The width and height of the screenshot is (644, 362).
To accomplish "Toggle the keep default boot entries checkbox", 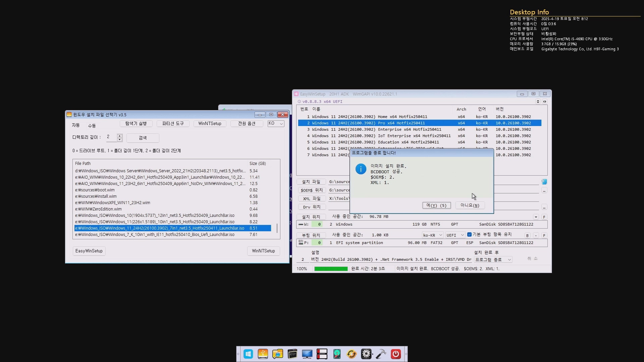I will tap(469, 235).
